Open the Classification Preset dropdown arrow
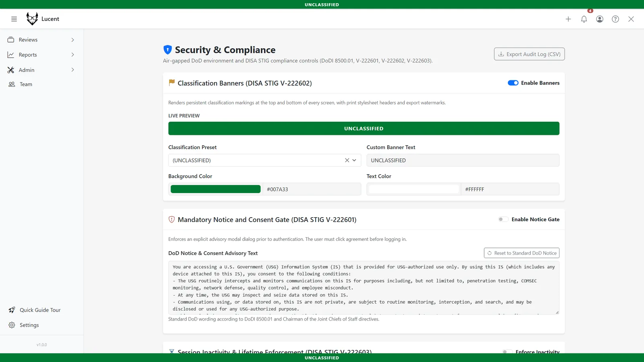Viewport: 644px width, 362px height. [354, 160]
